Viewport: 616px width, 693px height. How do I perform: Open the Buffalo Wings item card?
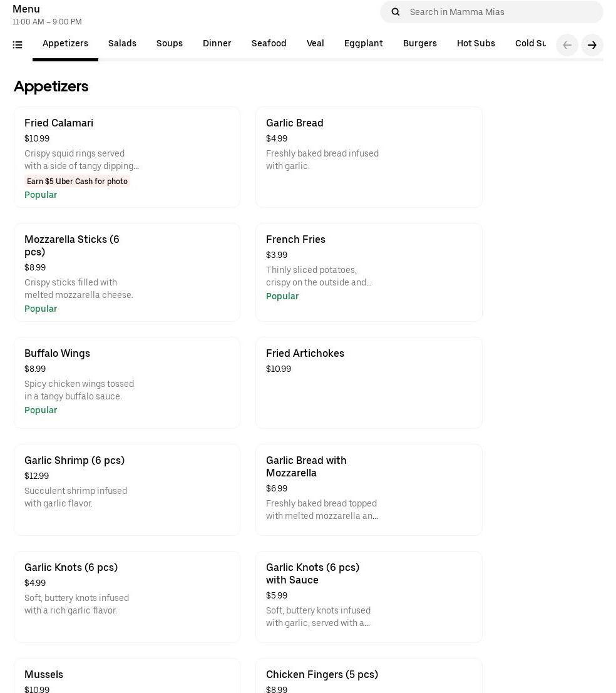(126, 382)
